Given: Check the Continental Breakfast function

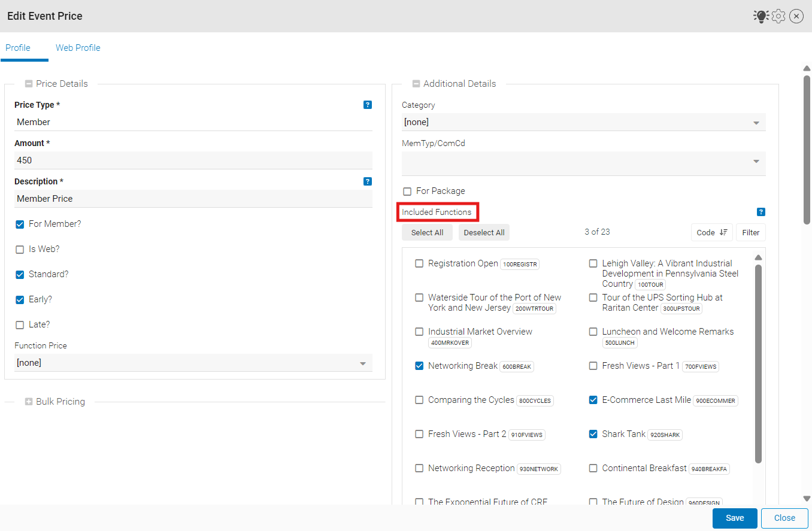Looking at the screenshot, I should [593, 468].
